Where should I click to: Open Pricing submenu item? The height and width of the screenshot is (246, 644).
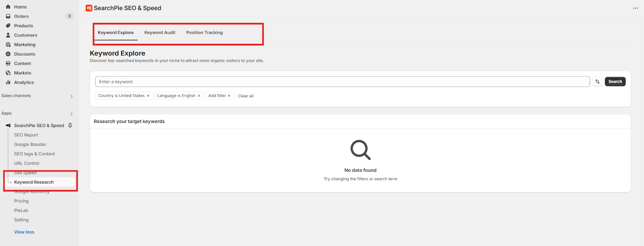[21, 201]
